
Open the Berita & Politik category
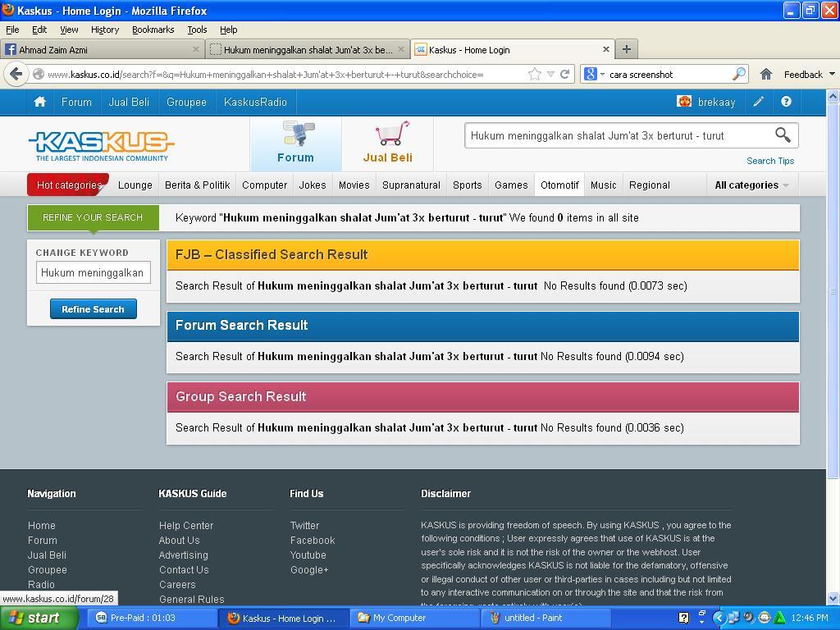pos(197,185)
